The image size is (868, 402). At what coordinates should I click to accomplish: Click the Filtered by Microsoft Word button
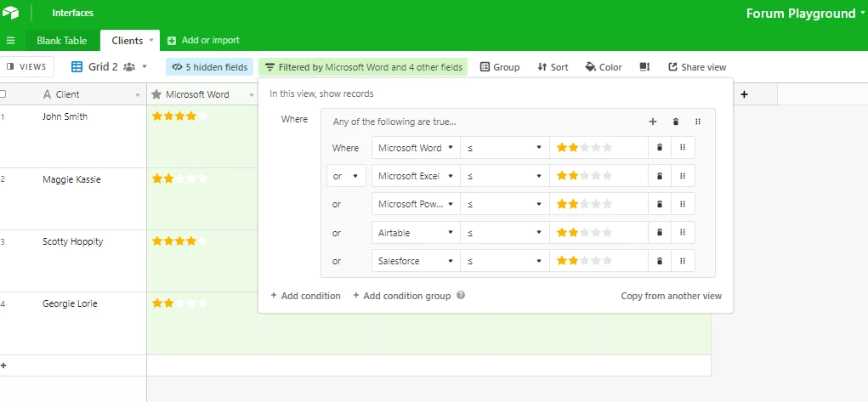click(363, 67)
